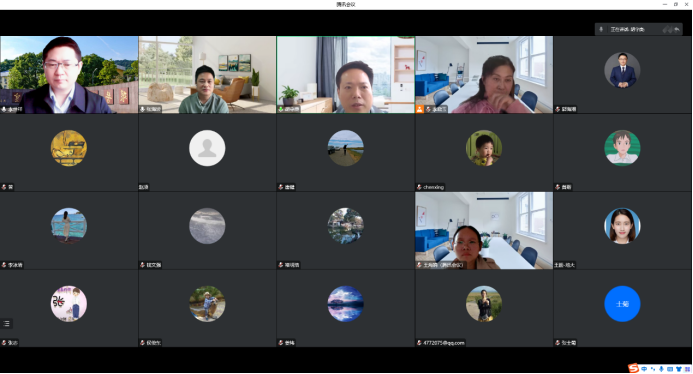
Task: Select the chending participant tile
Action: tap(484, 153)
